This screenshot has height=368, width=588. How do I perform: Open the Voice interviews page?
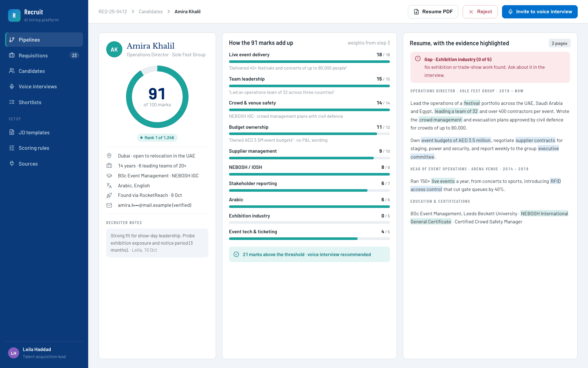[x=44, y=86]
